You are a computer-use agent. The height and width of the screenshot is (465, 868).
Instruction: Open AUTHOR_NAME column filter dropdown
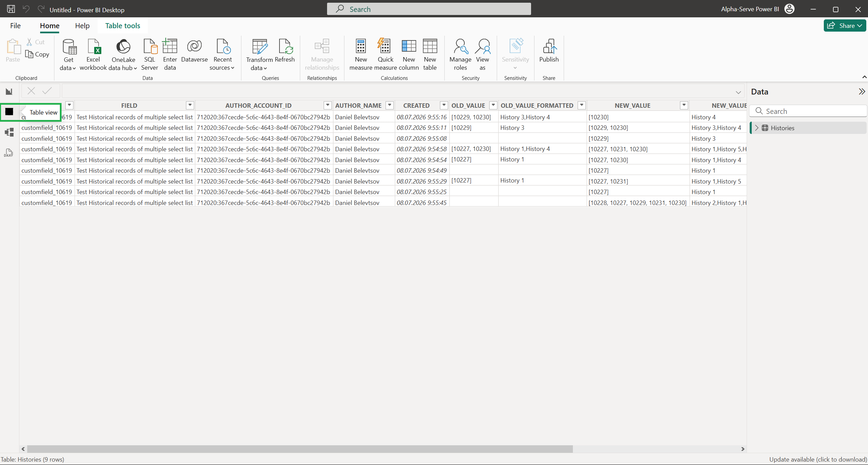(390, 105)
